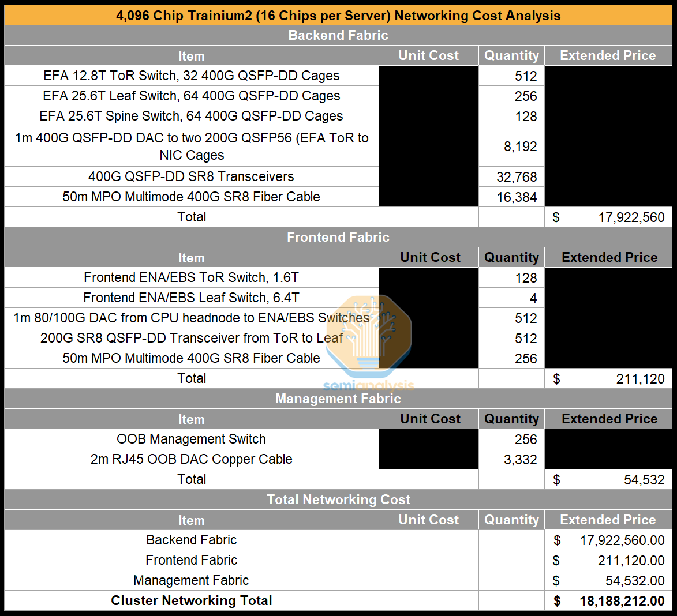
Task: Select the 1m 400G QSFP-DD DAC item cell
Action: coord(191,147)
